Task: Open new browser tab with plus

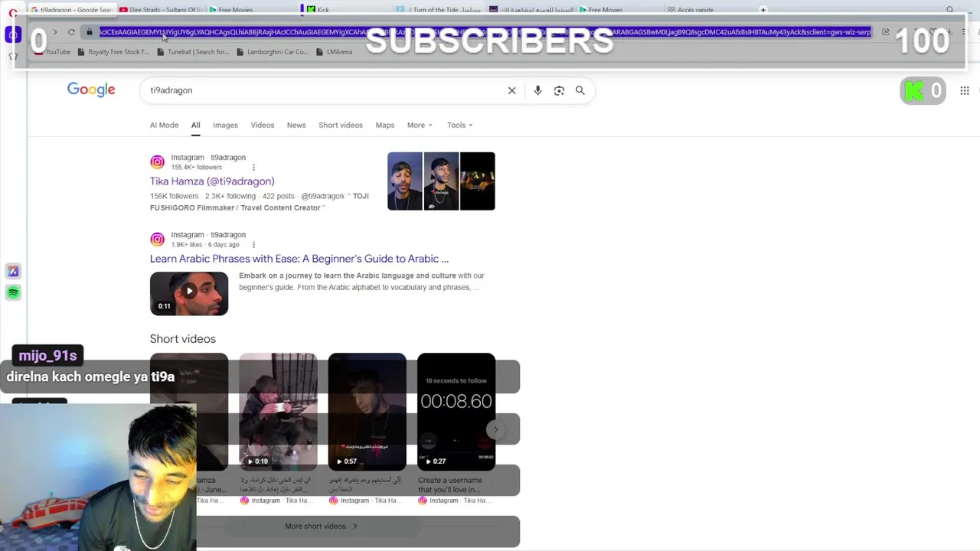Action: (763, 10)
